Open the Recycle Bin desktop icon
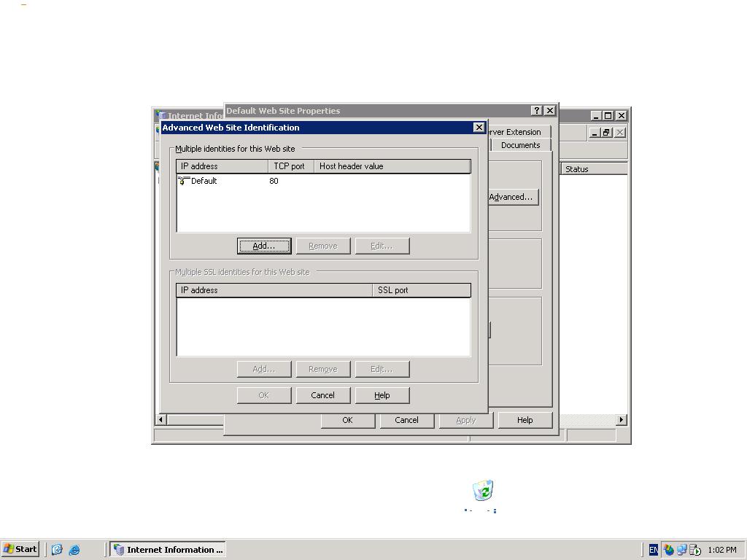 tap(483, 491)
